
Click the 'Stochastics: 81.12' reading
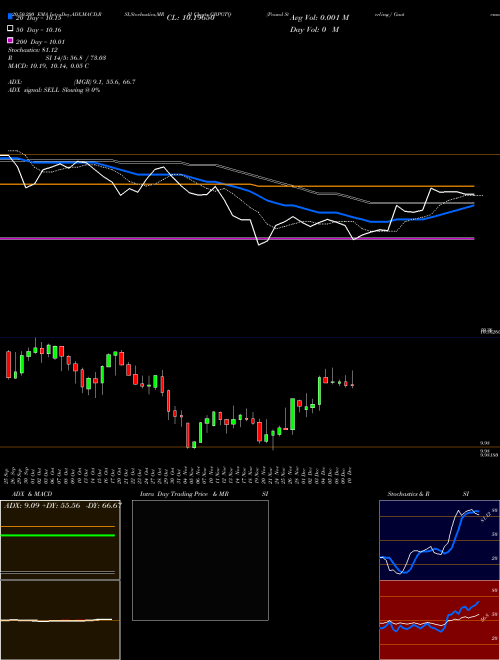coord(33,50)
